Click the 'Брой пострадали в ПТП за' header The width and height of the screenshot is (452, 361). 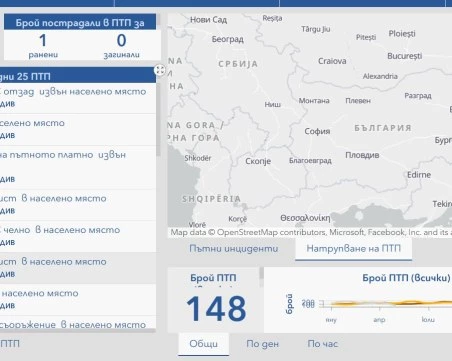80,22
